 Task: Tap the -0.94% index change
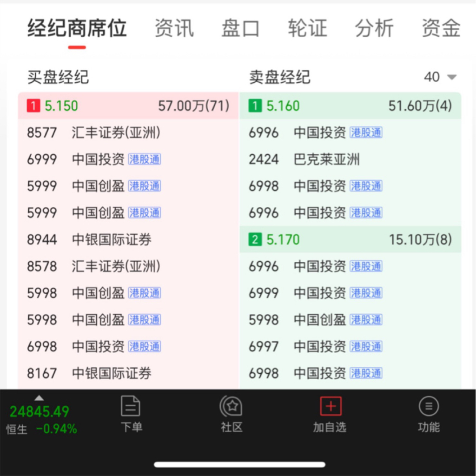coord(56,429)
